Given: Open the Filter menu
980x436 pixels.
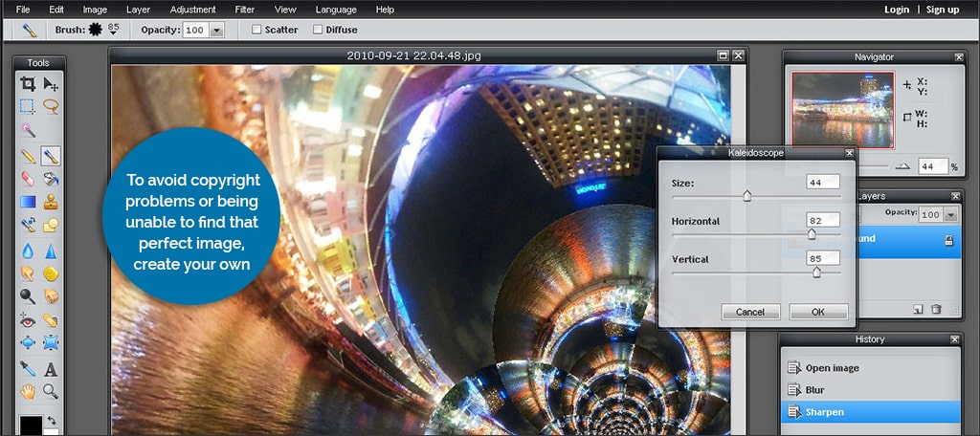Looking at the screenshot, I should tap(244, 10).
